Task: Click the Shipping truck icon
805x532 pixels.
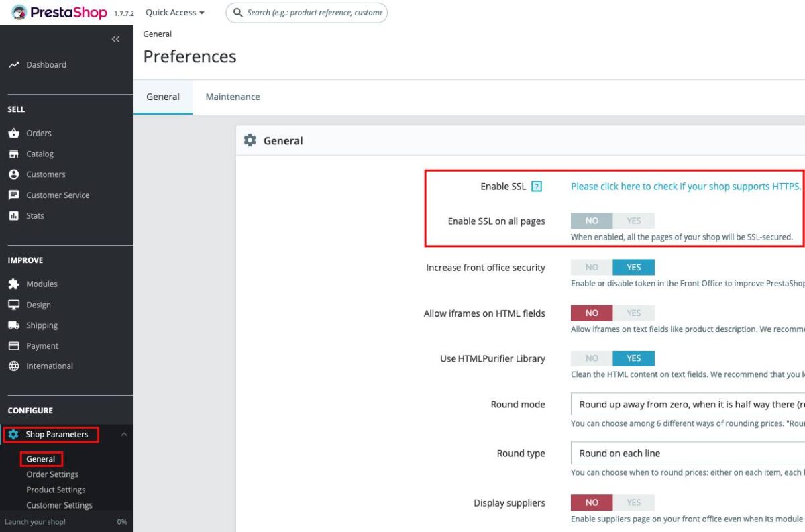Action: [13, 325]
